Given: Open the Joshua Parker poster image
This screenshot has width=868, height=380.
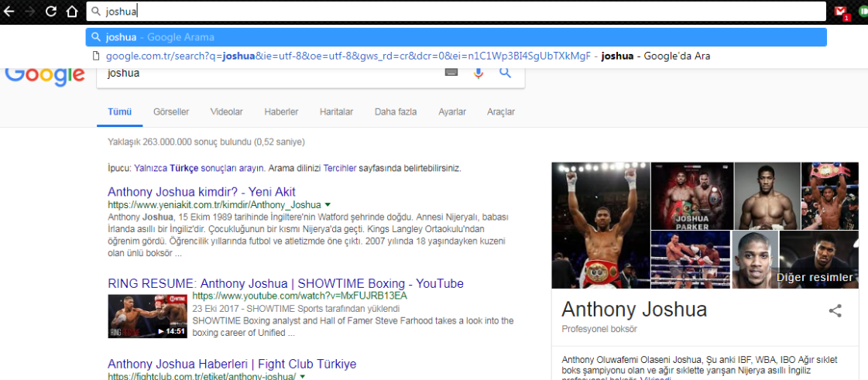Looking at the screenshot, I should (692, 196).
